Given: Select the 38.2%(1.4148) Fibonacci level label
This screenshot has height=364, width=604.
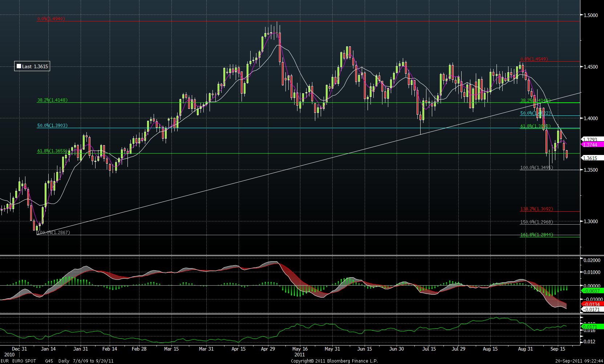Looking at the screenshot, I should click(x=52, y=100).
